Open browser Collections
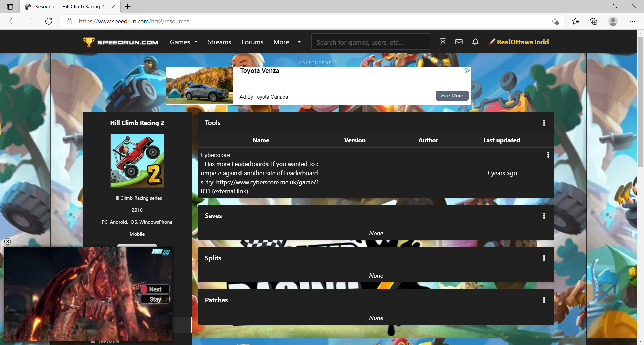 pyautogui.click(x=594, y=21)
